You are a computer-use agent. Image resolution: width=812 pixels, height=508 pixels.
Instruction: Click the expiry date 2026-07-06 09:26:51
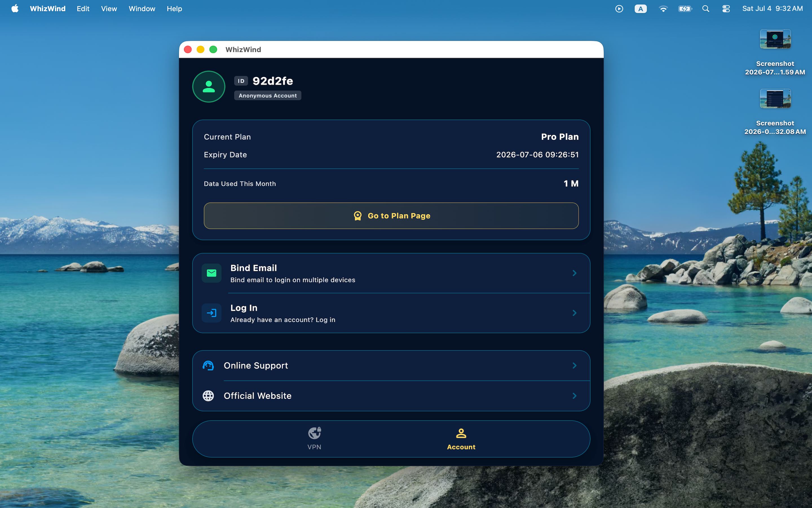point(538,155)
